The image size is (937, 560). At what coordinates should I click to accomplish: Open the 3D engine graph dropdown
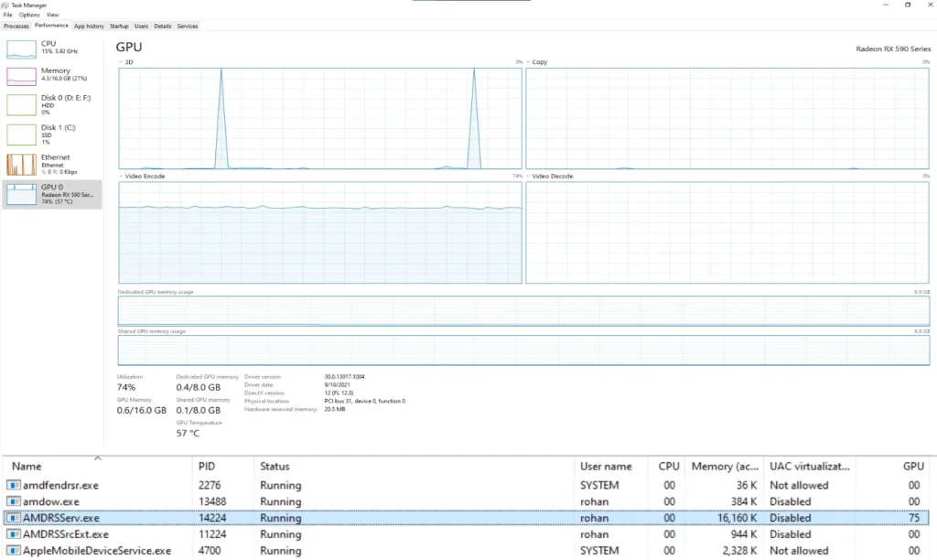point(122,62)
